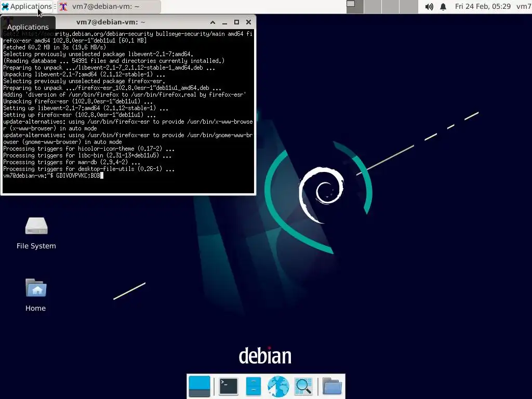Open Application Finder magnifier icon in dock

[x=303, y=387]
